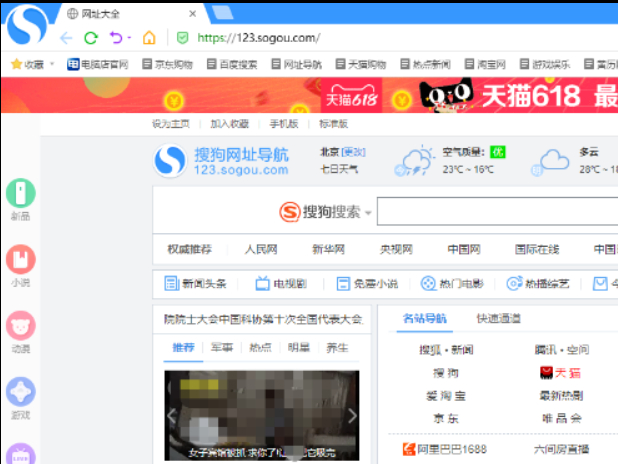The width and height of the screenshot is (618, 464).
Task: Click the green 优 air quality badge
Action: click(x=498, y=152)
